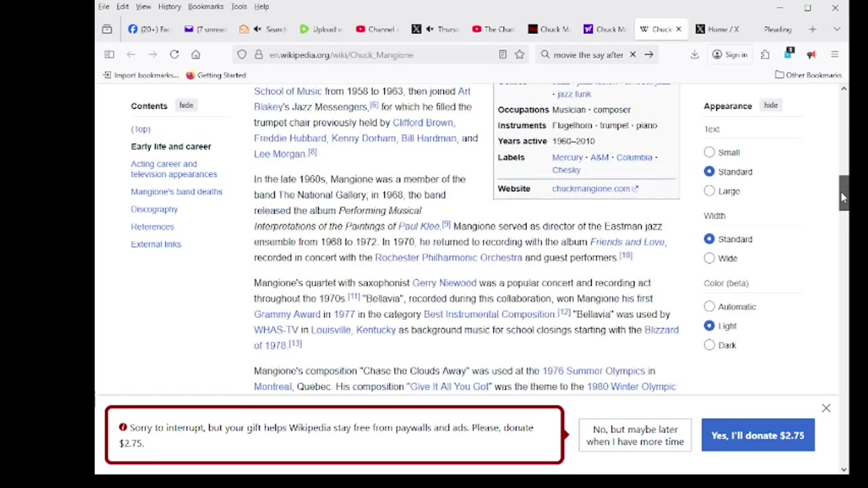Image resolution: width=868 pixels, height=488 pixels.
Task: Dismiss the Wikipedia donation banner
Action: pos(826,408)
